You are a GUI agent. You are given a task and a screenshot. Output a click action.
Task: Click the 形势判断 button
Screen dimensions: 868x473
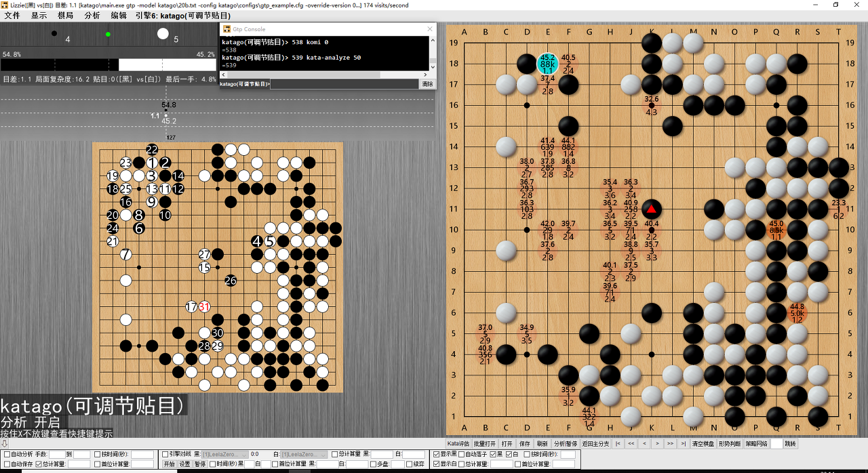[x=729, y=443]
